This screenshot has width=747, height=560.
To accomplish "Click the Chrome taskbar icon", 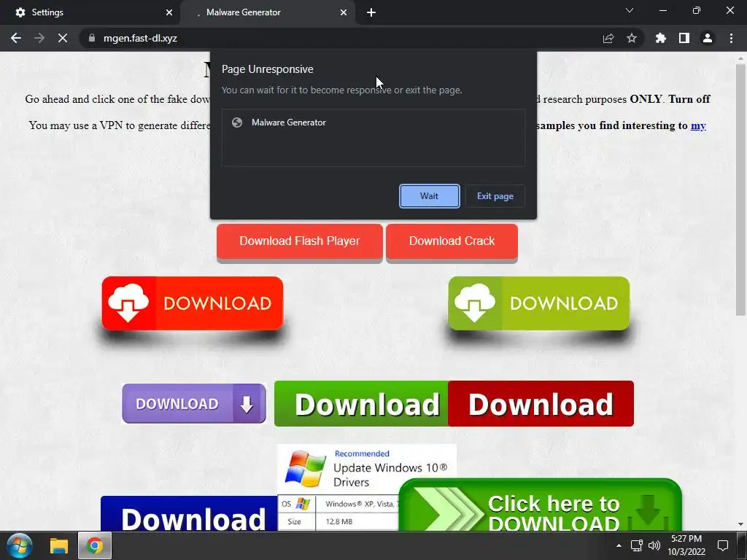I will click(94, 545).
